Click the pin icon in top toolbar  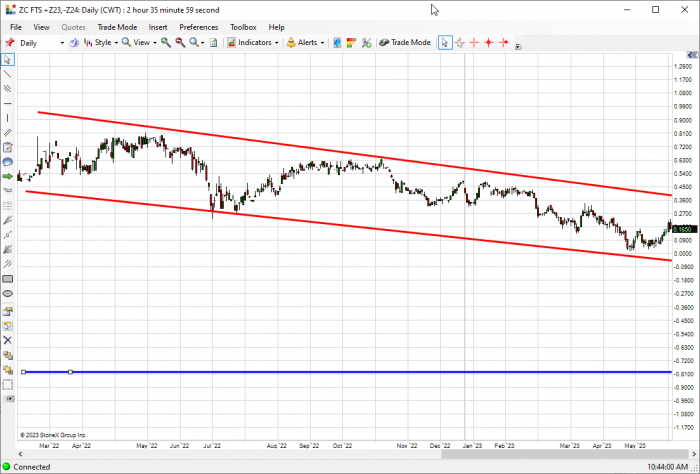[x=9, y=43]
